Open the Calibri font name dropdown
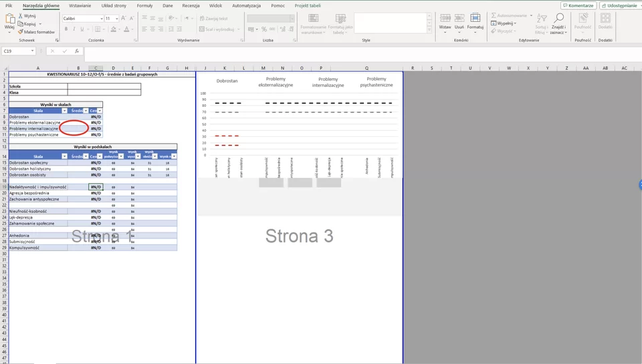The width and height of the screenshot is (642, 364). (x=101, y=19)
